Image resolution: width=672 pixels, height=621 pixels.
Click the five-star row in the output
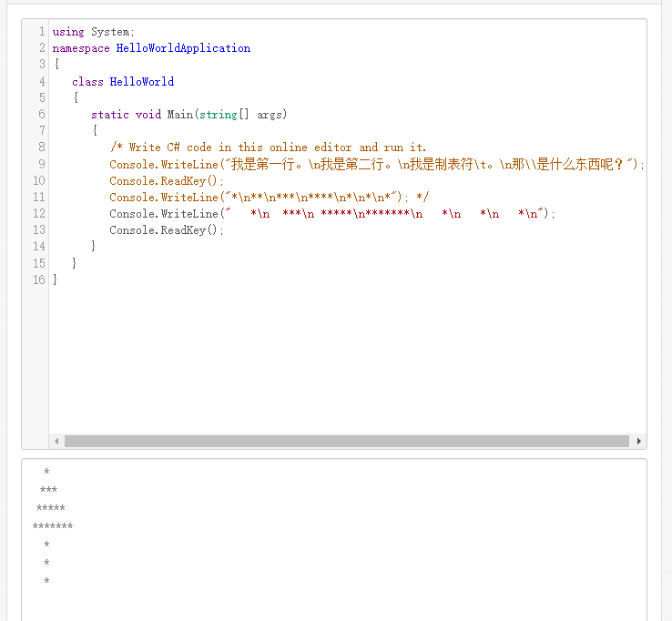[x=51, y=508]
